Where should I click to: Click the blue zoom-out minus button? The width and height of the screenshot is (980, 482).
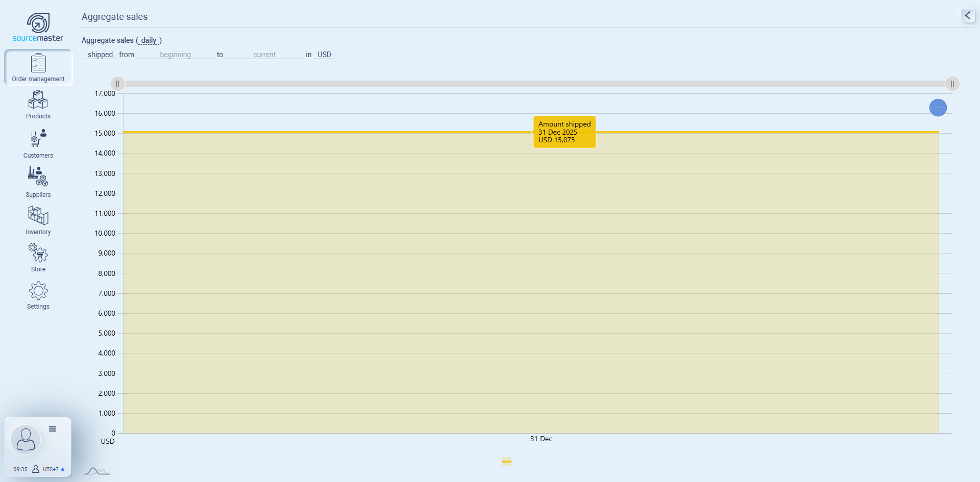(938, 108)
